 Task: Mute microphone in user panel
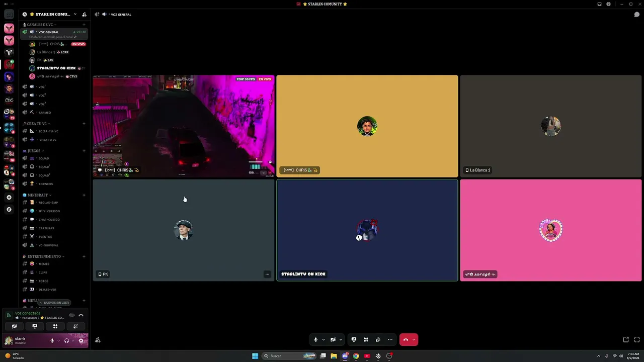tap(52, 341)
